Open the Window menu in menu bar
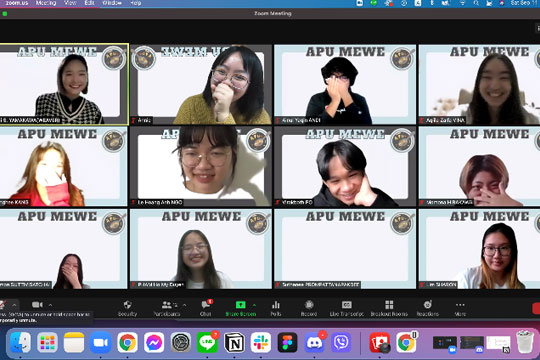The width and height of the screenshot is (540, 360). pos(112,3)
